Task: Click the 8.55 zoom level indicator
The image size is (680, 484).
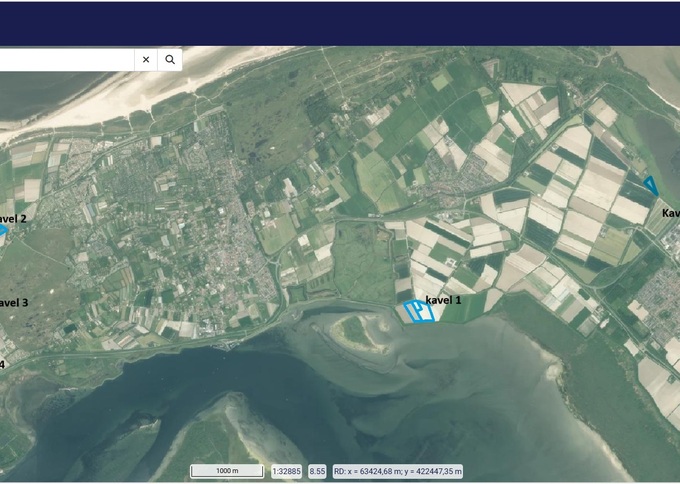Action: click(x=317, y=471)
